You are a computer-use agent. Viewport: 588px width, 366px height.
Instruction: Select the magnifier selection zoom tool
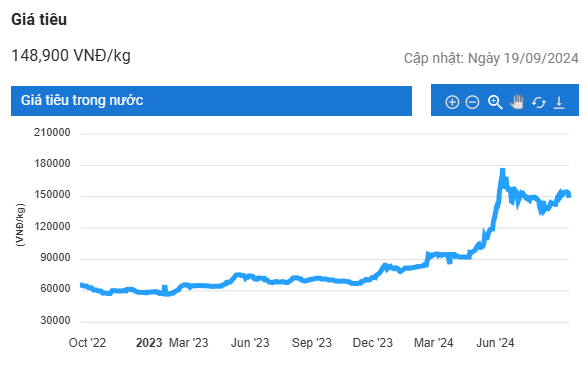(495, 102)
